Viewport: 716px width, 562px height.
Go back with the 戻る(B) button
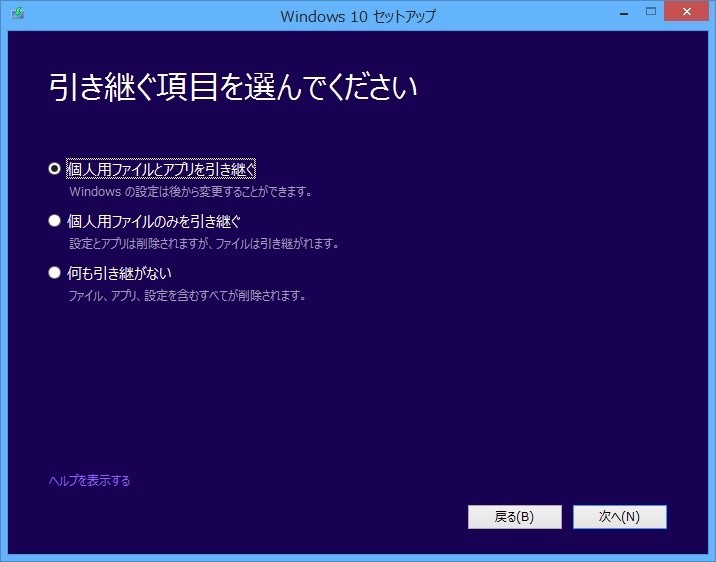point(515,517)
